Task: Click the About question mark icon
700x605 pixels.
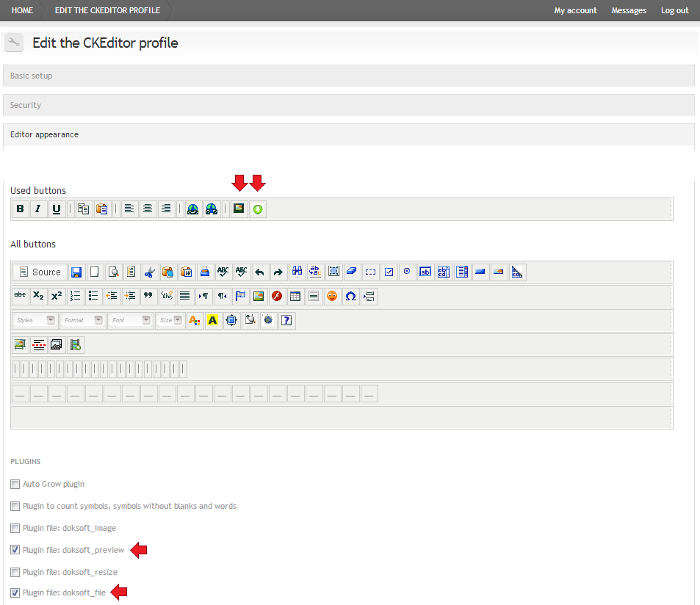Action: (x=287, y=320)
